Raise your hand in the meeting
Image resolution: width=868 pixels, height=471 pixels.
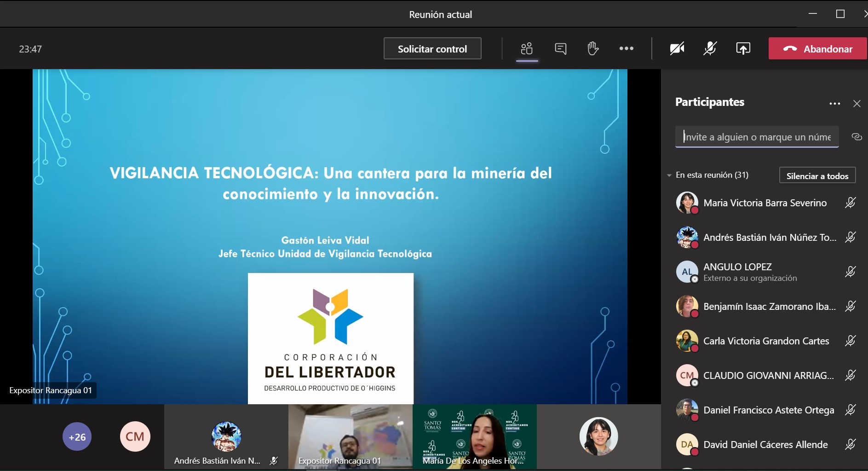(593, 48)
